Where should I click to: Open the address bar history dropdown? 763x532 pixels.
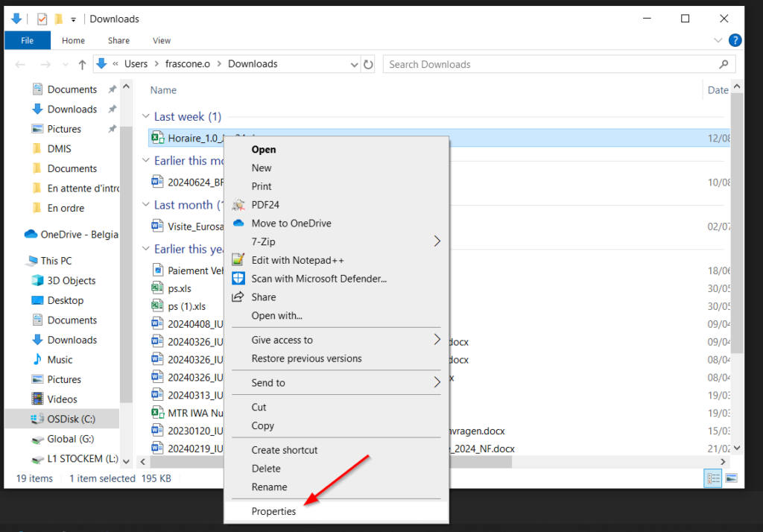tap(352, 64)
